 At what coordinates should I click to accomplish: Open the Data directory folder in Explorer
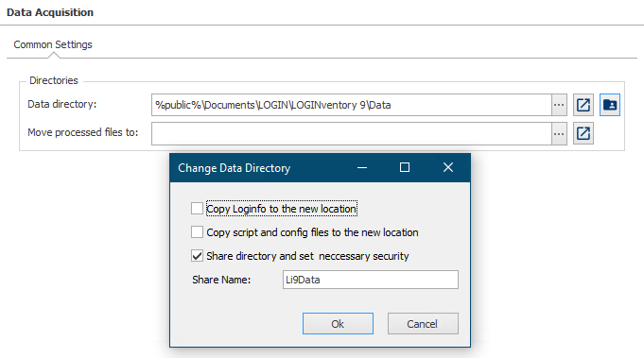(x=583, y=105)
